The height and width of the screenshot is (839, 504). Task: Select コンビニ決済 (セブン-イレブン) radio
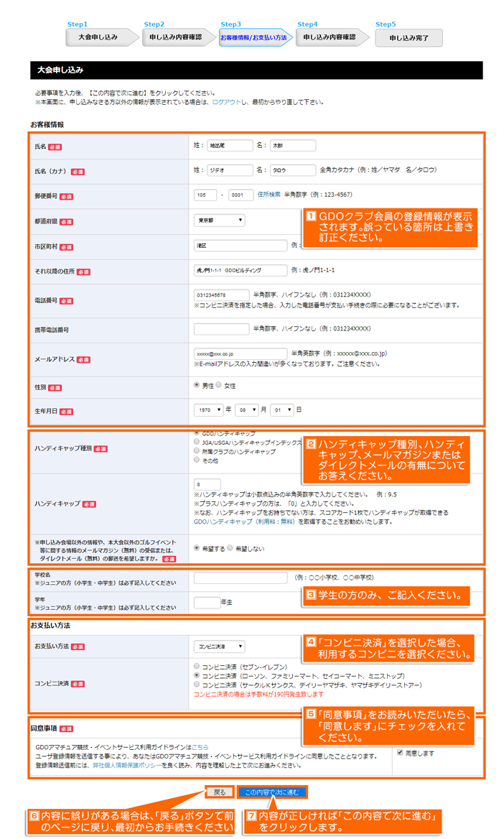197,667
